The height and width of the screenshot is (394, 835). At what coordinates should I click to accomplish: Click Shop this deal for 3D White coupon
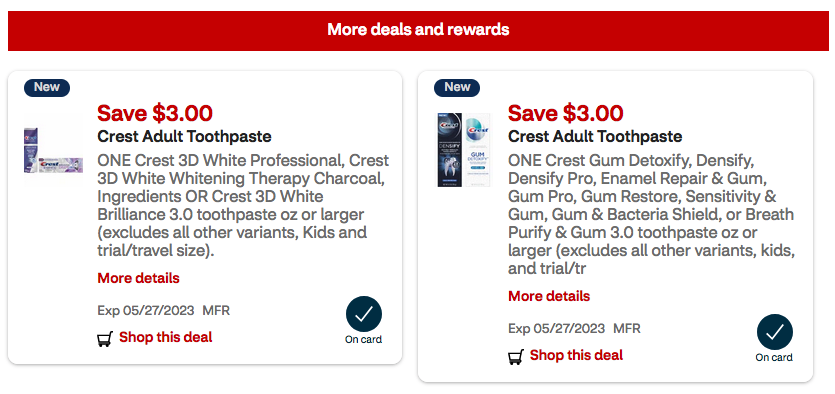click(166, 337)
